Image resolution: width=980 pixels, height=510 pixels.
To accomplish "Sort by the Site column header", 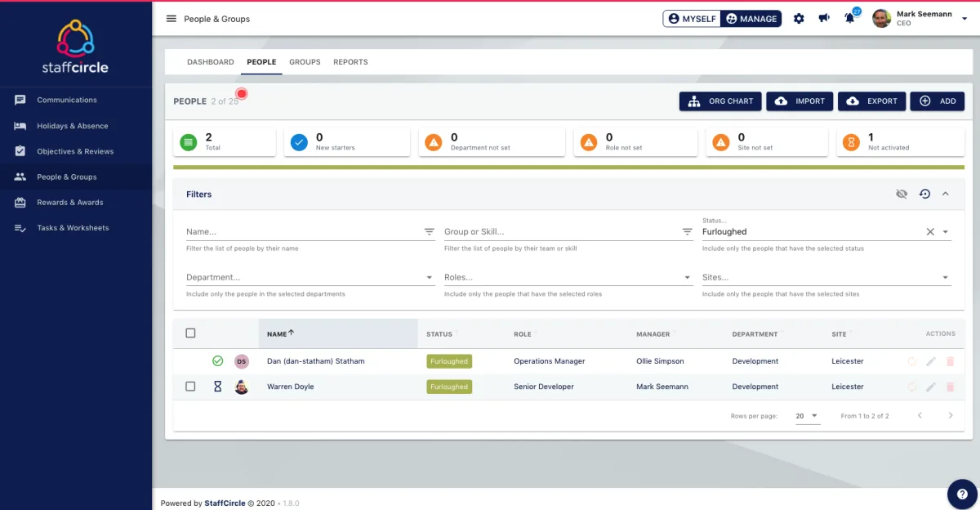I will pos(840,333).
